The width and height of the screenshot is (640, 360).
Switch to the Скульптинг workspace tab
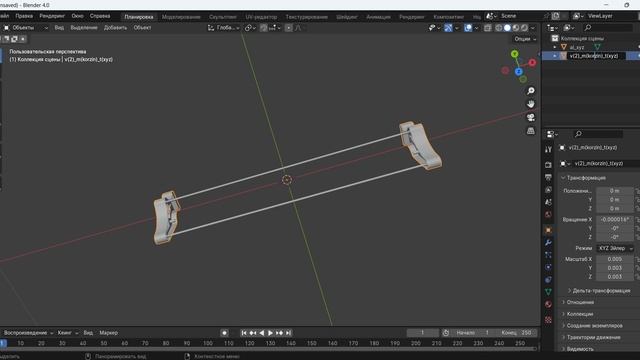[223, 17]
